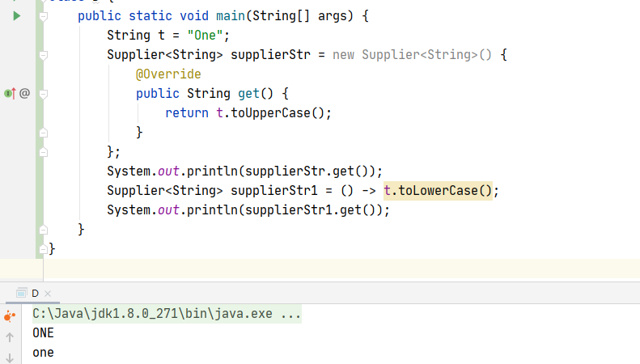
Task: Click the fold end marker at get() closing brace
Action: click(x=43, y=133)
